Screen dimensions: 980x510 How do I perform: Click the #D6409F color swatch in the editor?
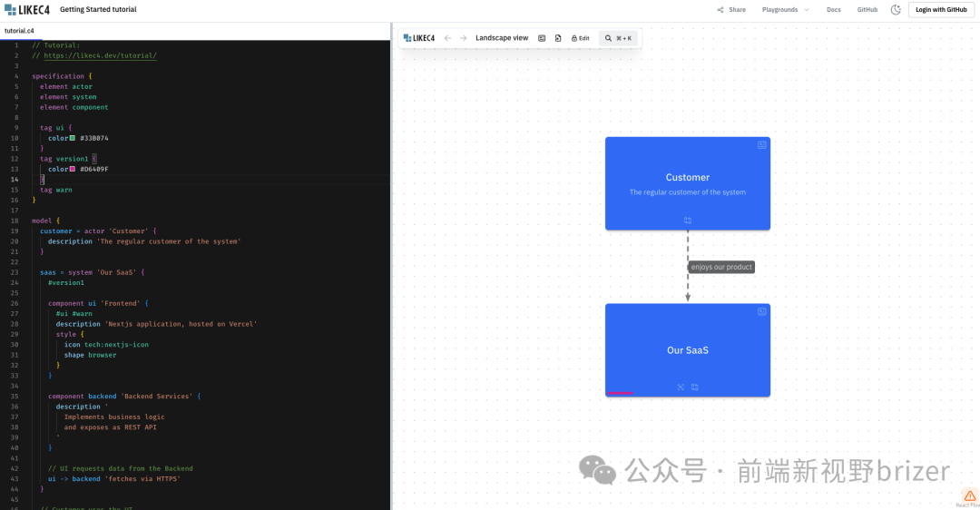coord(73,169)
